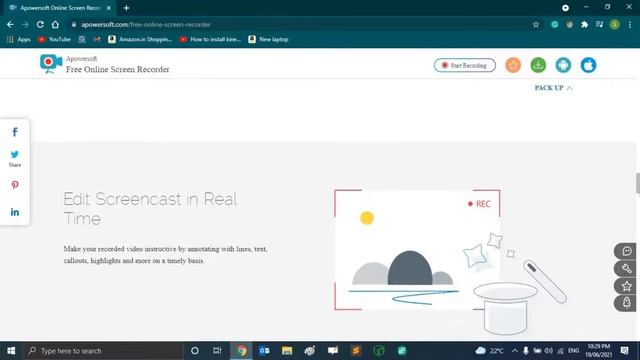This screenshot has width=640, height=360.
Task: Open Cortana circle on taskbar
Action: coord(195,351)
